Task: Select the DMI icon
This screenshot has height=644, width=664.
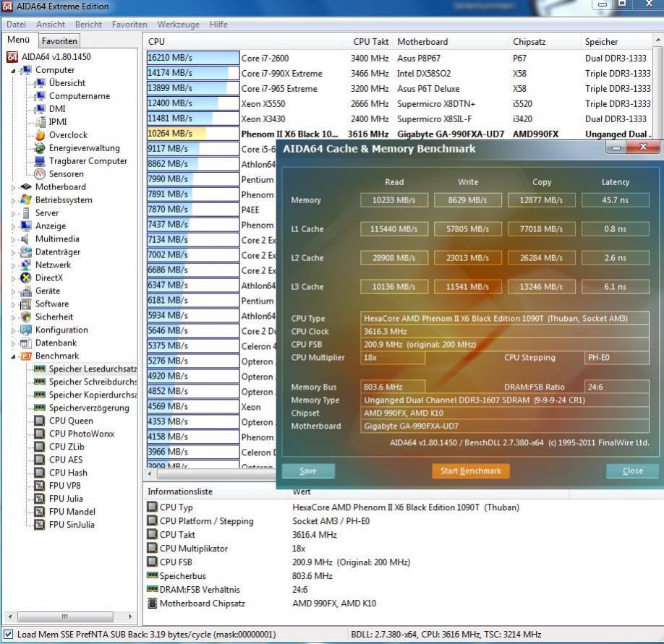Action: (x=41, y=109)
